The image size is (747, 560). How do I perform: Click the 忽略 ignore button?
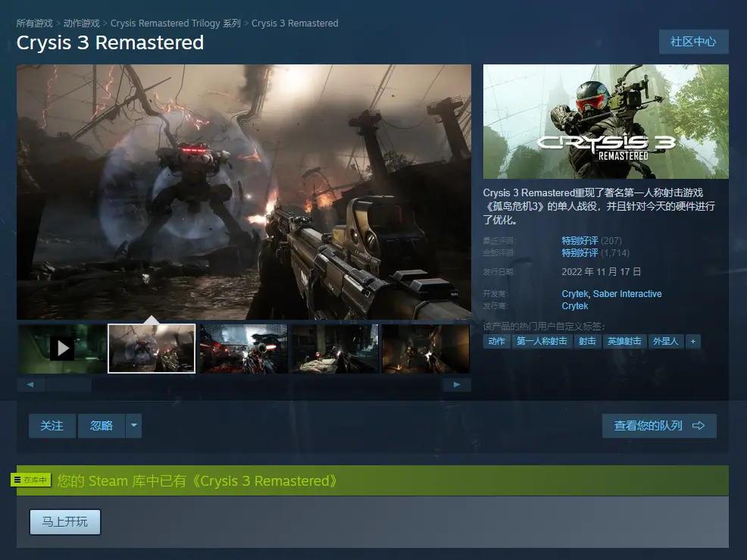point(102,426)
